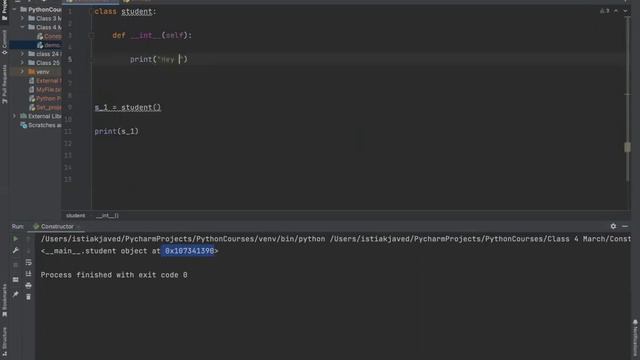
Task: Pin the Constructor run tab
Action: tap(16, 294)
